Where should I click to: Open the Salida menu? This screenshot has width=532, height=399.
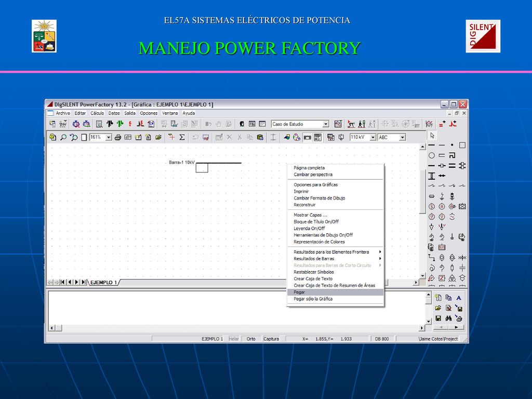tap(130, 113)
